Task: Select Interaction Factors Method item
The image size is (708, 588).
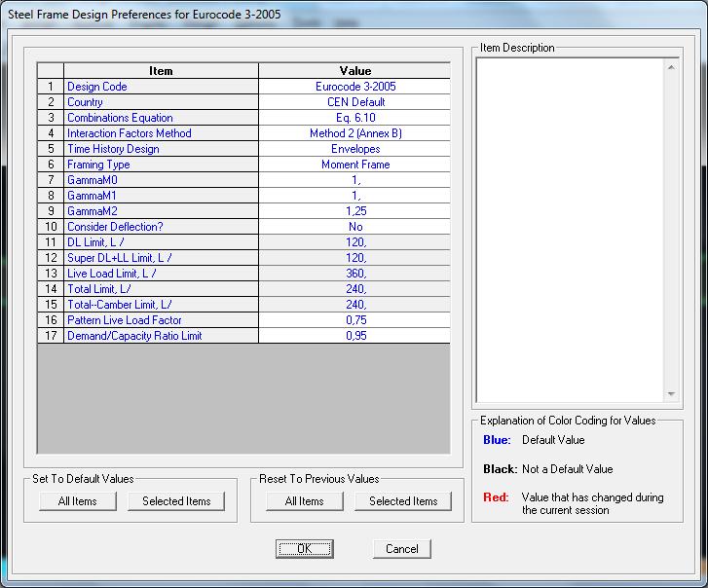Action: [x=161, y=133]
